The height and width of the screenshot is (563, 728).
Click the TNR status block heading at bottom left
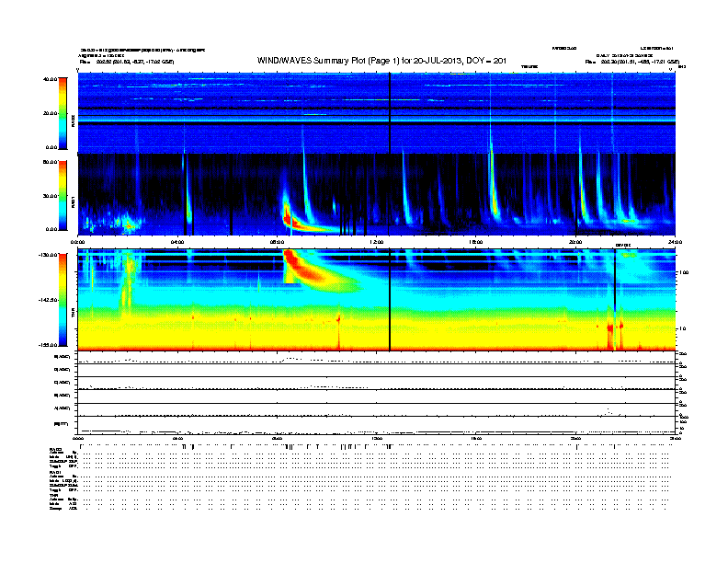53,495
